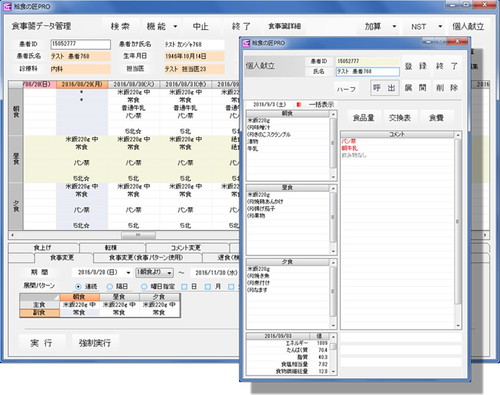Click red comment 朝牛乳 in コメント list
500x395 pixels.
(x=349, y=148)
